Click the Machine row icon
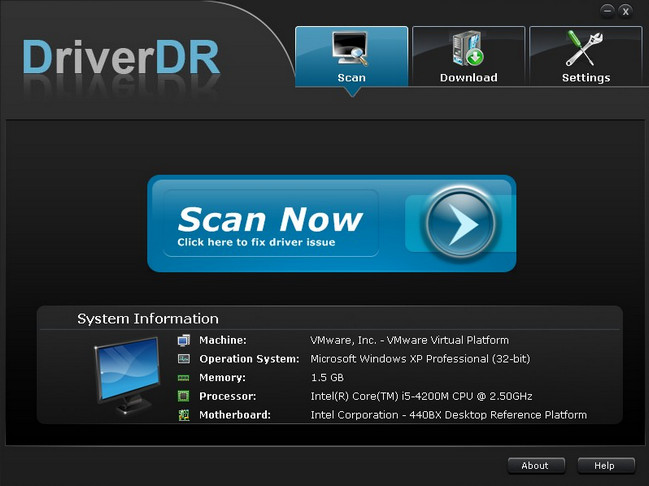Screen dimensions: 649x486 (184, 341)
